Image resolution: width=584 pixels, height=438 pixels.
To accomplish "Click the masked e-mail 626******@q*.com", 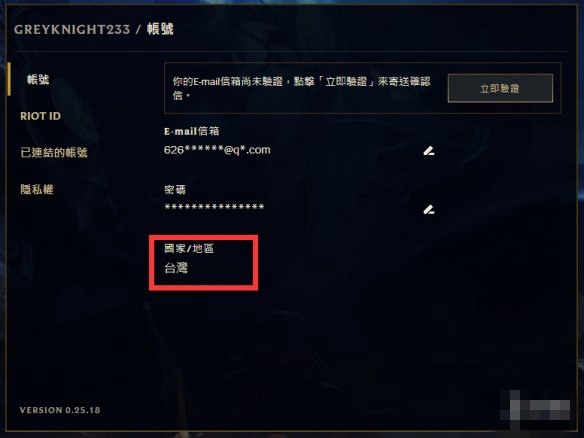I will (x=217, y=150).
